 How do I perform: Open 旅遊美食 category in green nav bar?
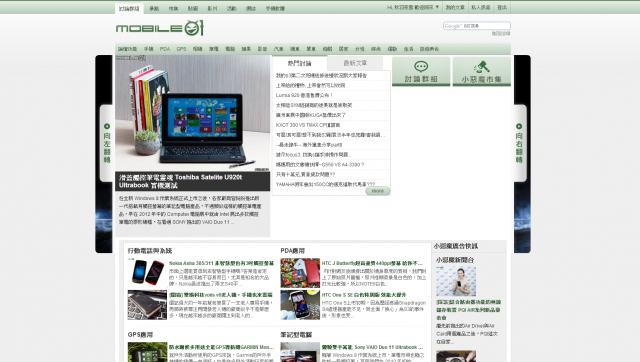tap(429, 49)
